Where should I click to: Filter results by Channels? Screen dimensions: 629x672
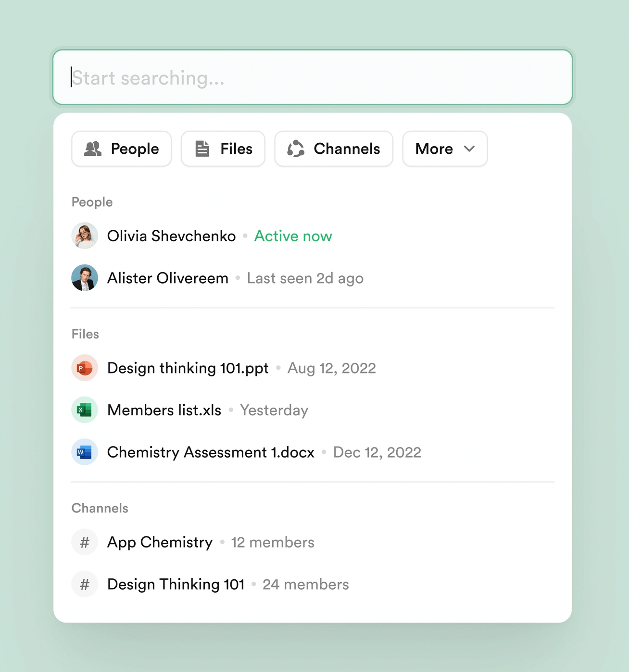point(333,149)
